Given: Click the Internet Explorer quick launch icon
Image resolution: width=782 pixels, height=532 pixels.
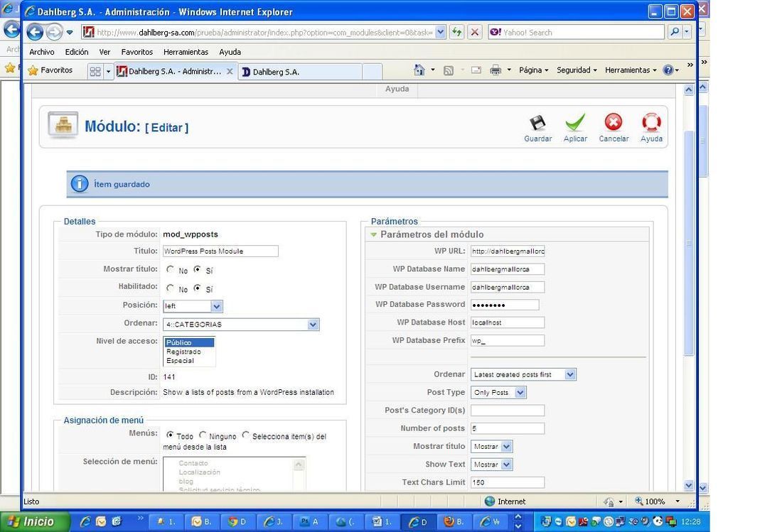Looking at the screenshot, I should (x=85, y=521).
